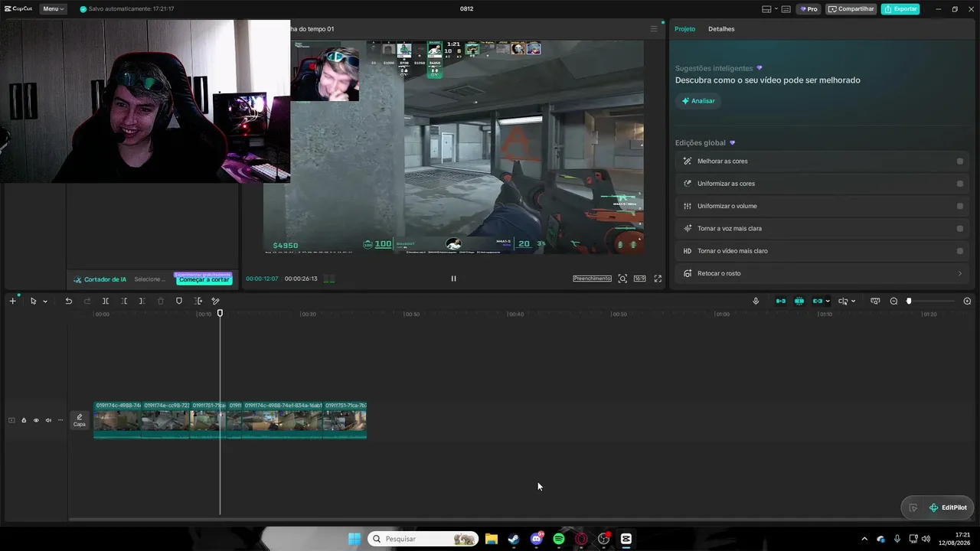Open the player panel hamburger menu
The image size is (980, 551).
654,29
